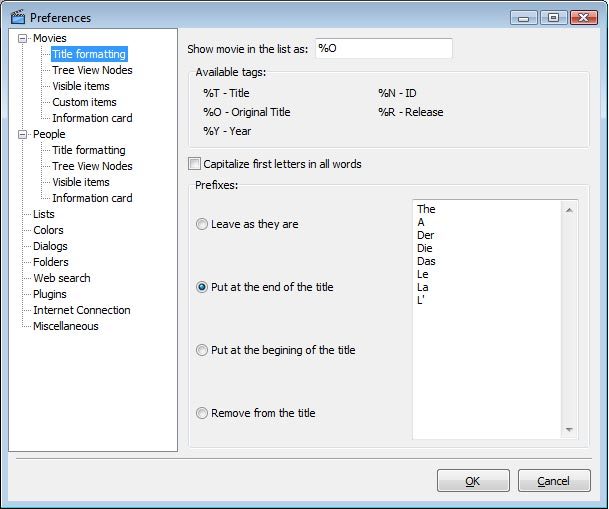Click the prefixes list scroll up arrow

[569, 210]
